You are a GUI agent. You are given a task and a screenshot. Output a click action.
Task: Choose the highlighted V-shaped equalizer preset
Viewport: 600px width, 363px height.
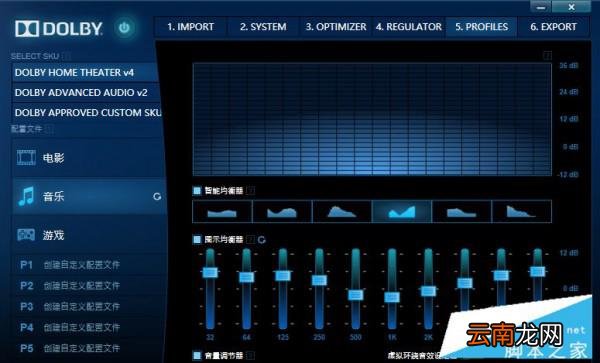[x=402, y=211]
